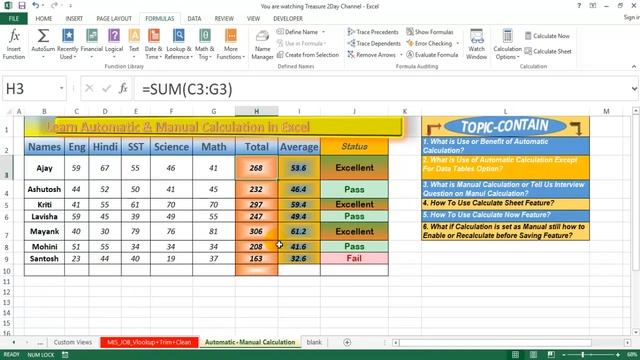Click Trace Precedents
The image size is (640, 360).
373,32
